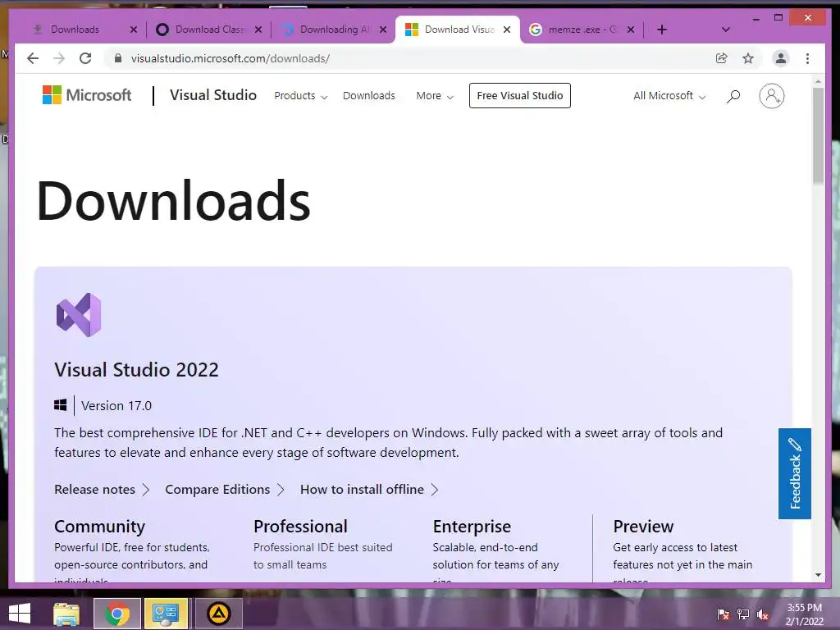Click the sign-in account icon
The width and height of the screenshot is (840, 630).
(x=771, y=96)
